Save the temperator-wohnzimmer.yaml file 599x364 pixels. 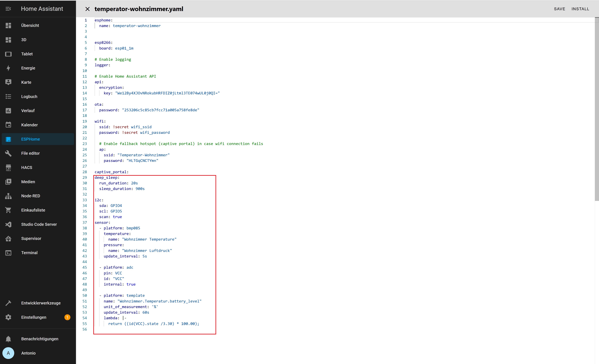pos(560,9)
